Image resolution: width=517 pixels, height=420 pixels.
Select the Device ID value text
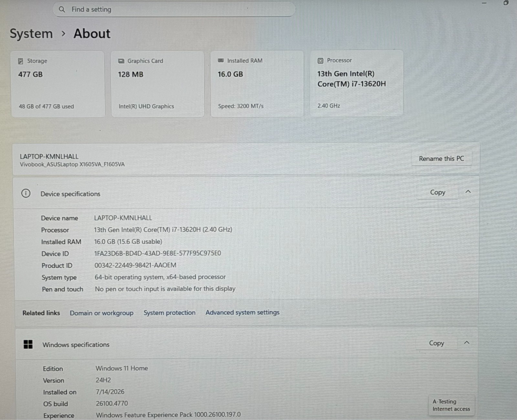(x=158, y=253)
